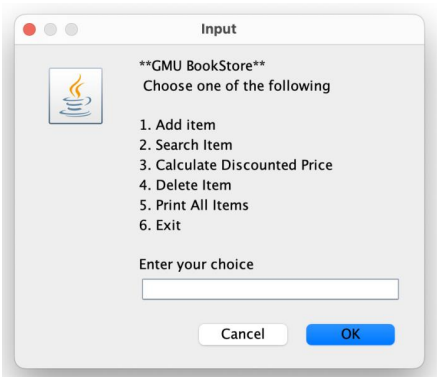This screenshot has height=377, width=437.
Task: Close the Input dialog with red button
Action: coord(29,29)
